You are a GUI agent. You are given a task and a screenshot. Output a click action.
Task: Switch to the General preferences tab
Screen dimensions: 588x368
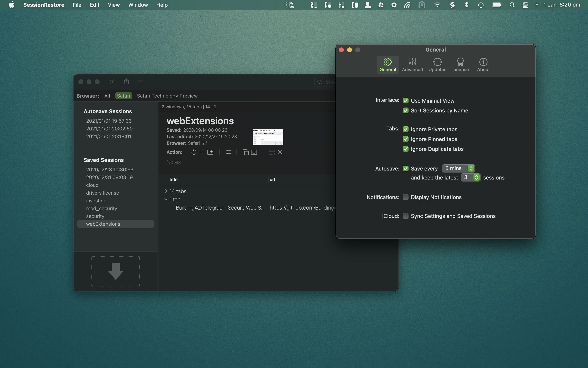(x=388, y=65)
